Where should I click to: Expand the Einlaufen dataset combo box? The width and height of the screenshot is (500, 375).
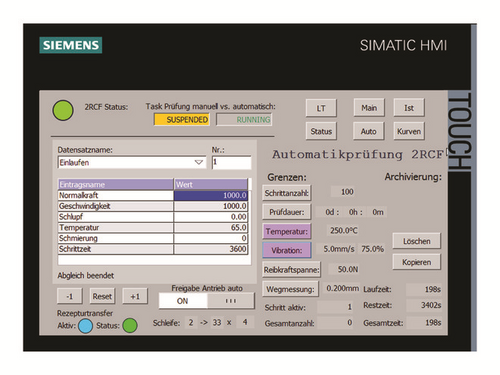(132, 163)
